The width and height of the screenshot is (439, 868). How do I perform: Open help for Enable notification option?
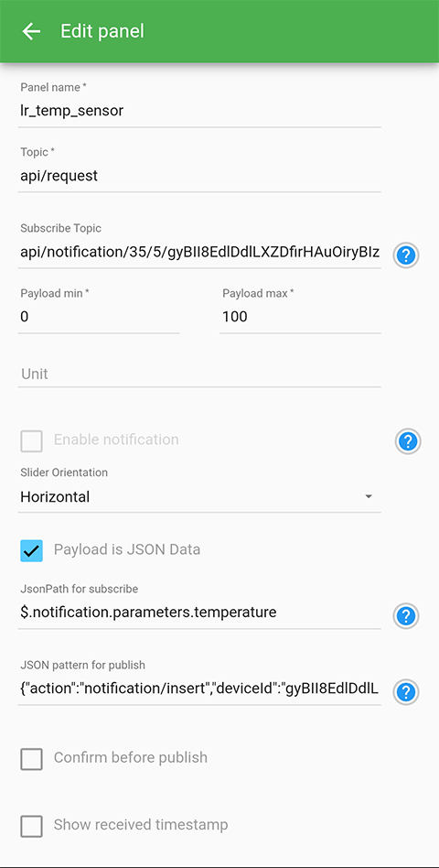[408, 441]
